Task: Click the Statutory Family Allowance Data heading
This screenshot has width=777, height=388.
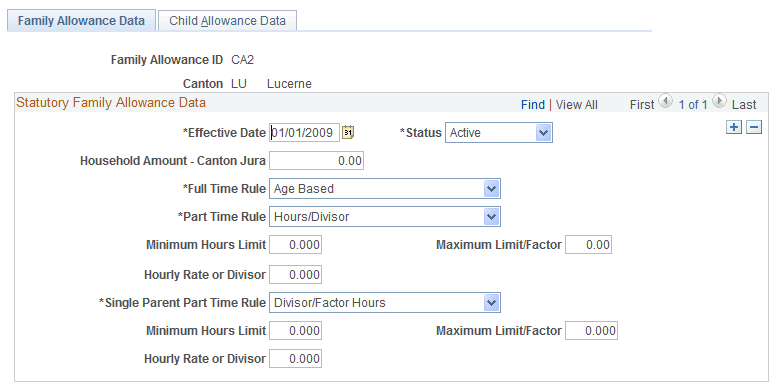Action: [x=111, y=103]
